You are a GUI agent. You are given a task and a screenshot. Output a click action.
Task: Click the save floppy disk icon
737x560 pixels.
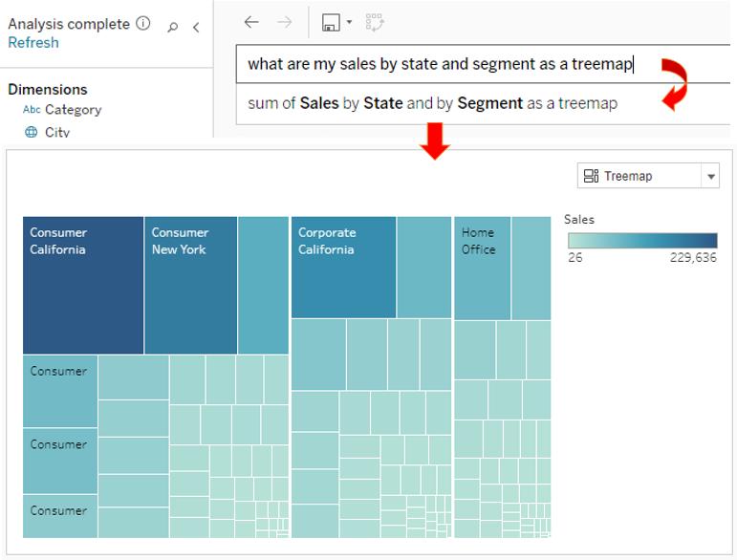click(331, 21)
